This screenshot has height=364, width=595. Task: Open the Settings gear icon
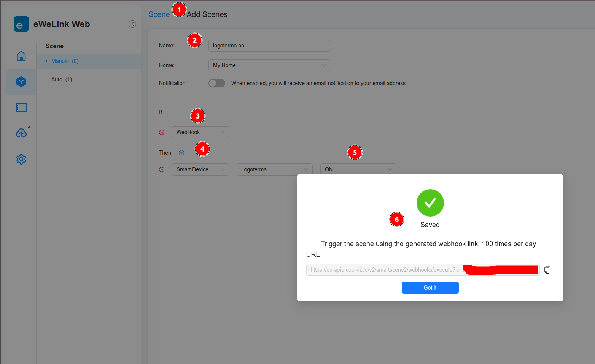click(21, 159)
